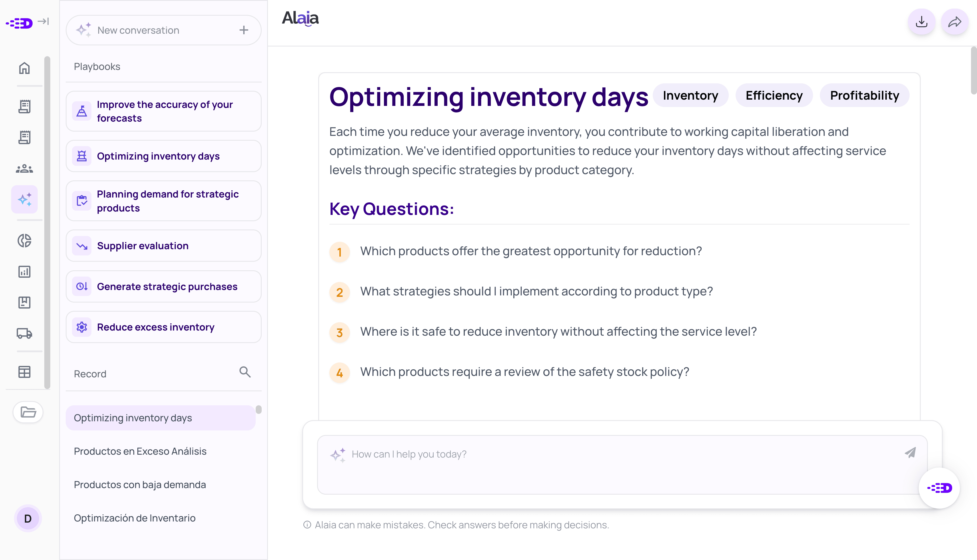
Task: Select the AI sparkles assistant icon
Action: click(24, 199)
